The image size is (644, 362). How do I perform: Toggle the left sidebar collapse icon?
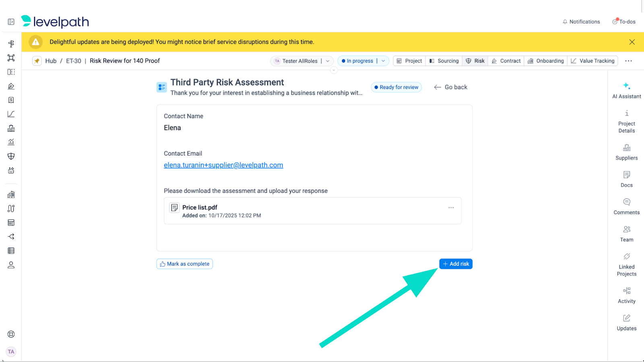pos(11,22)
